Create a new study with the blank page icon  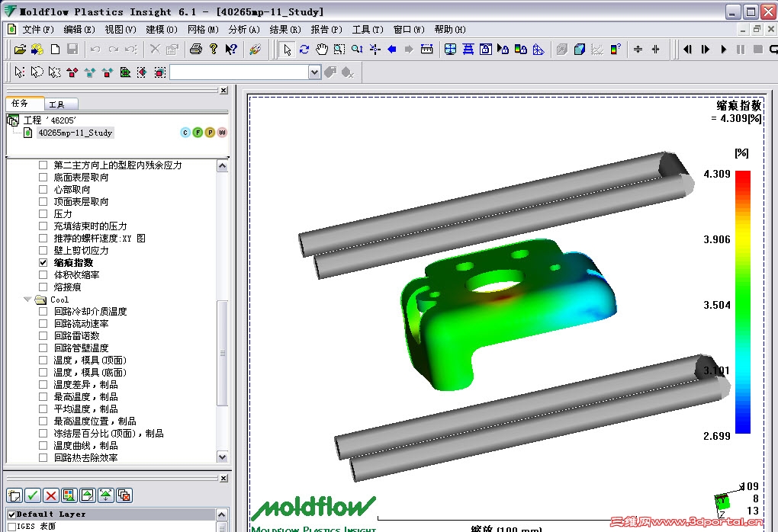point(55,49)
